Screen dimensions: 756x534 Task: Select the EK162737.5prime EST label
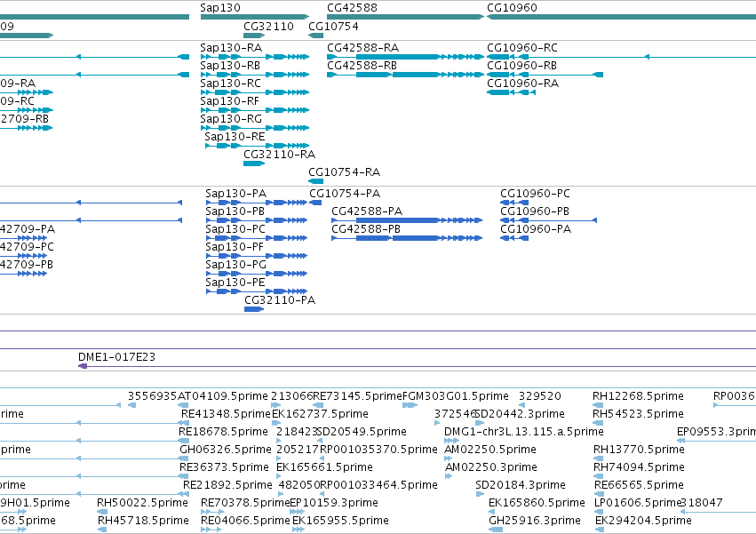click(320, 414)
